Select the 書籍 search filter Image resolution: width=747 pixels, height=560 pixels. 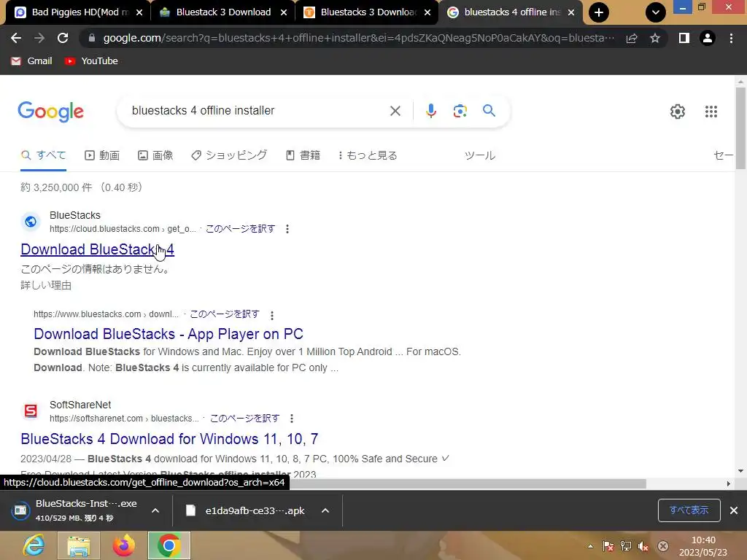coord(303,155)
